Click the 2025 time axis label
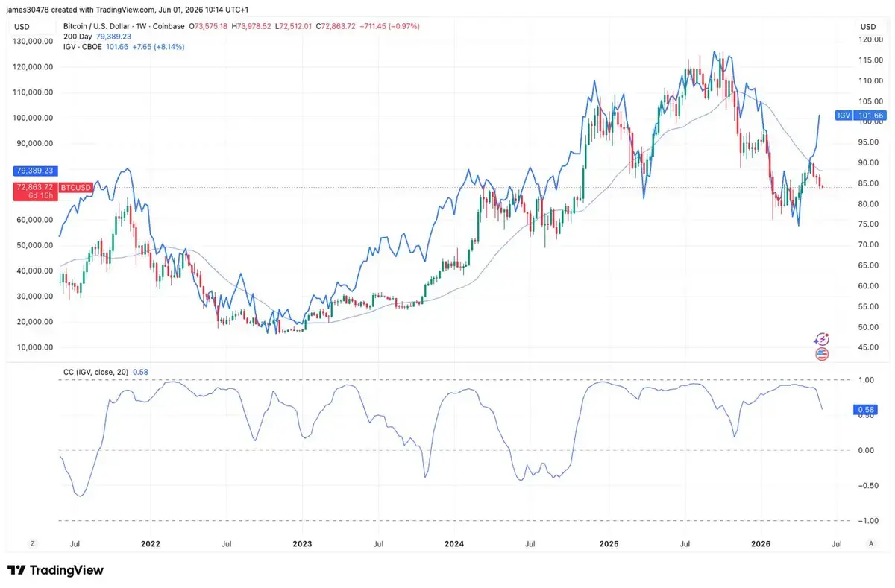This screenshot has height=588, width=895. (x=607, y=545)
